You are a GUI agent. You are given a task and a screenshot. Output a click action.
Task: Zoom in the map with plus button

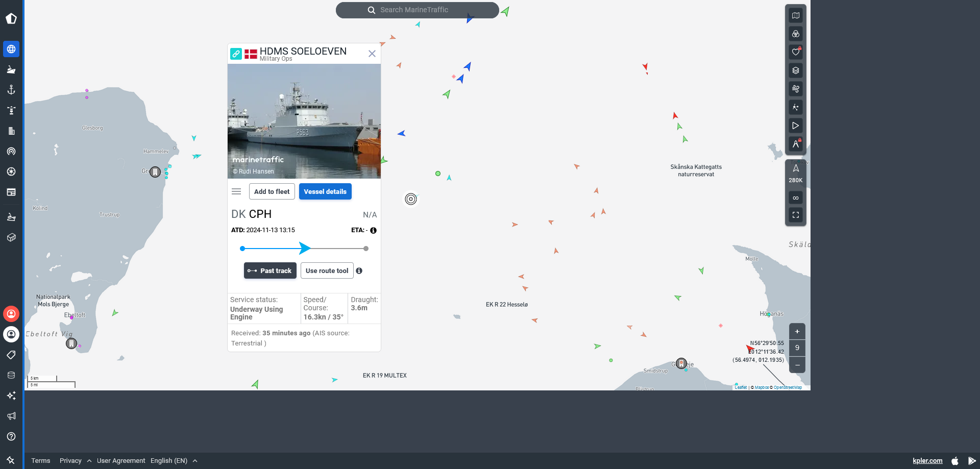(x=797, y=332)
